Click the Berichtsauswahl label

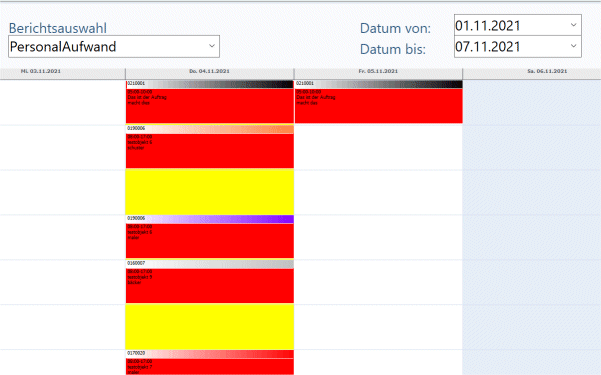58,28
